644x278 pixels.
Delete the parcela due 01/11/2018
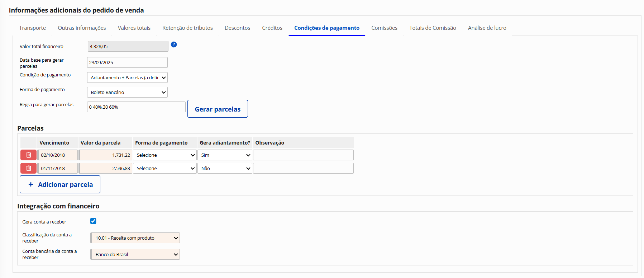(x=29, y=168)
